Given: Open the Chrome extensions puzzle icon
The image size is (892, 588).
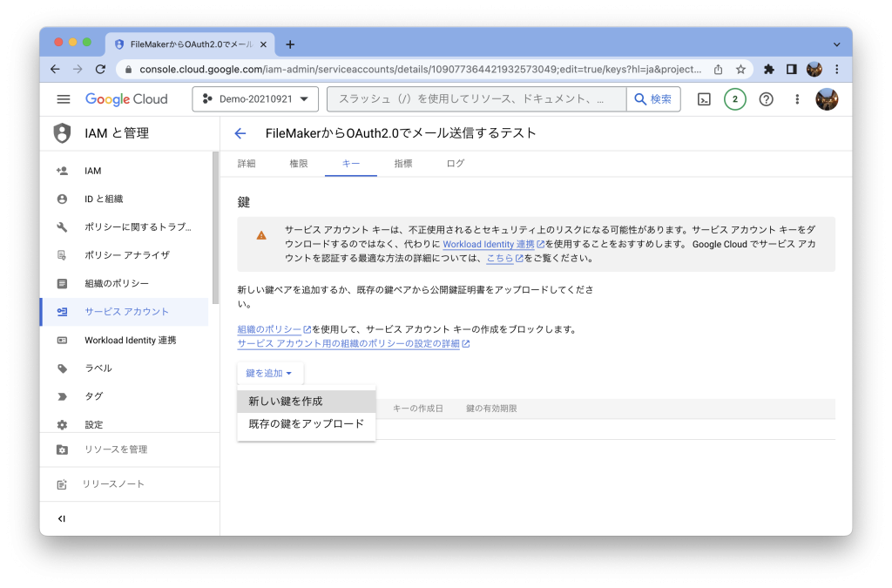Looking at the screenshot, I should tap(768, 70).
